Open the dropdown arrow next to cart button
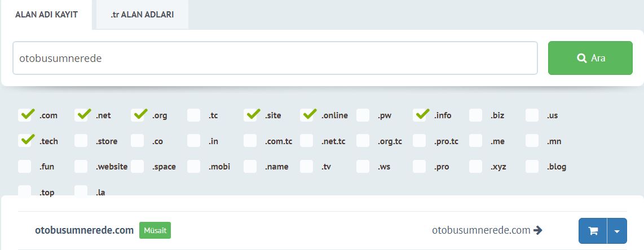 click(x=617, y=231)
